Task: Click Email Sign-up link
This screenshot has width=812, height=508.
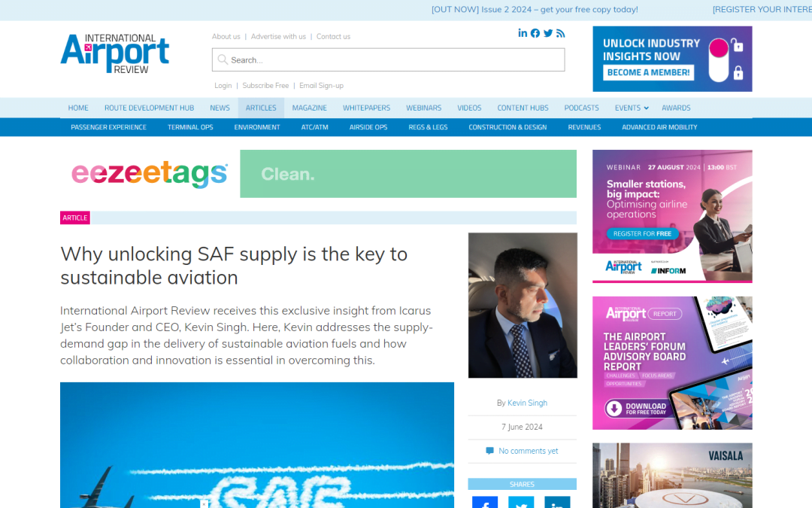Action: [321, 86]
